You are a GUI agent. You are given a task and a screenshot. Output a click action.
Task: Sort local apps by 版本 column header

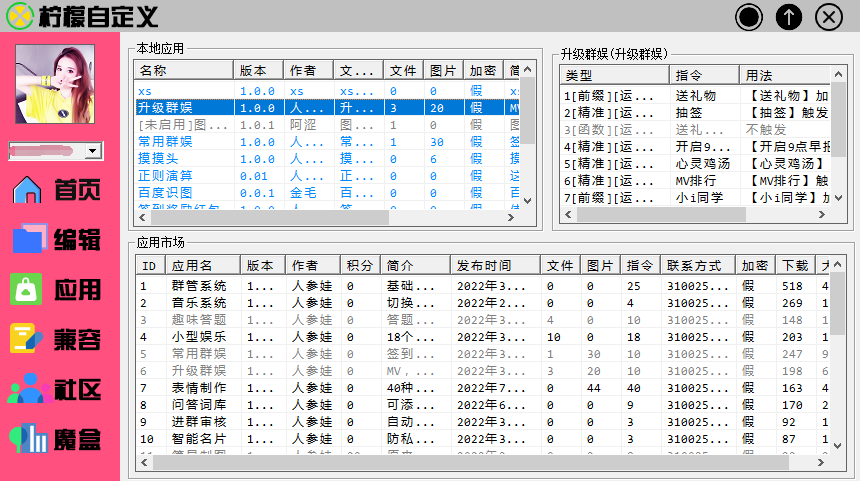258,70
